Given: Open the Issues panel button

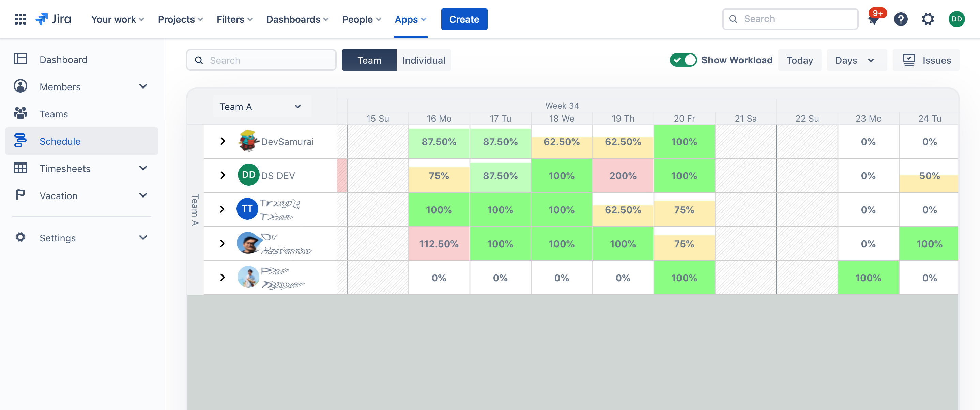Looking at the screenshot, I should [x=926, y=60].
